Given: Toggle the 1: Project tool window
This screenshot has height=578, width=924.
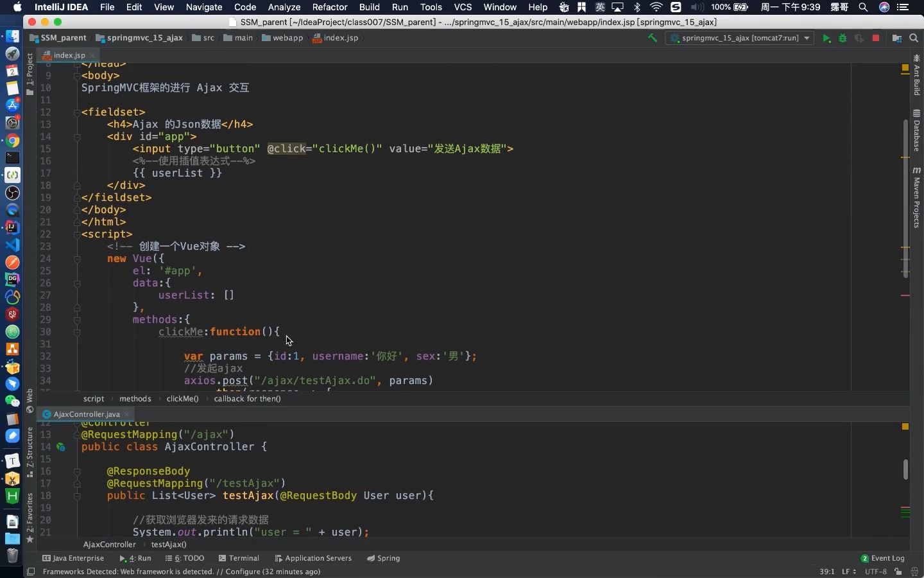Looking at the screenshot, I should tap(30, 74).
